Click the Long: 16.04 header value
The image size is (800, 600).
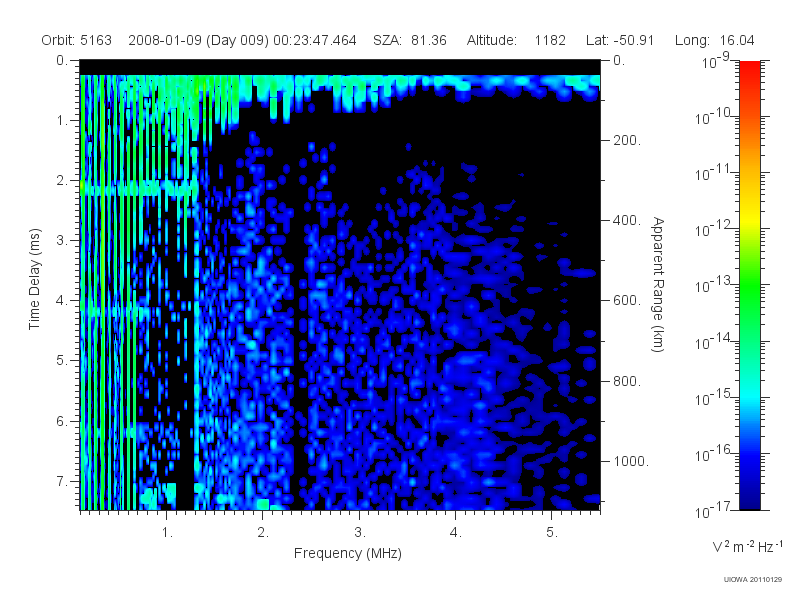[x=714, y=40]
